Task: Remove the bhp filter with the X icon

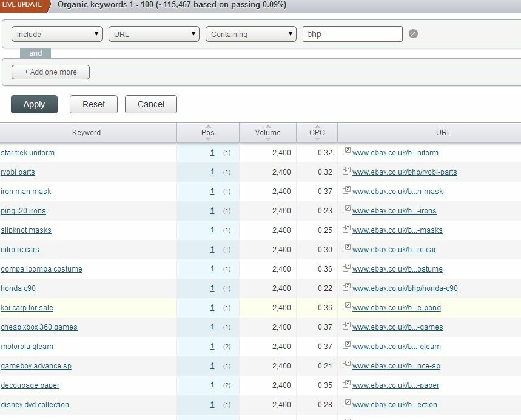Action: click(413, 34)
